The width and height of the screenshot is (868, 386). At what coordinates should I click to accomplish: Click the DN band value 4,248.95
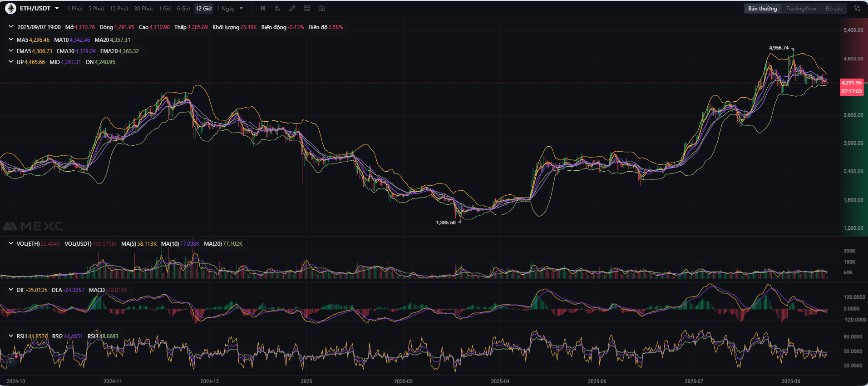coord(105,62)
